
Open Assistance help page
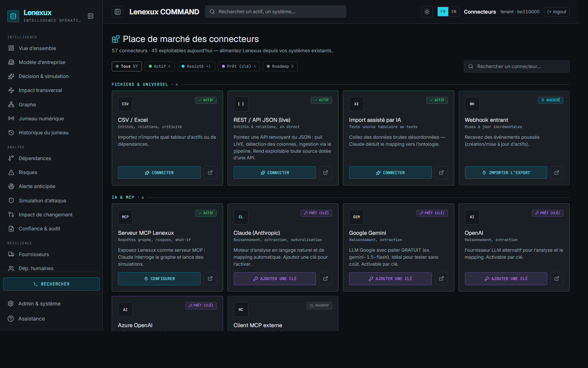pos(51,319)
